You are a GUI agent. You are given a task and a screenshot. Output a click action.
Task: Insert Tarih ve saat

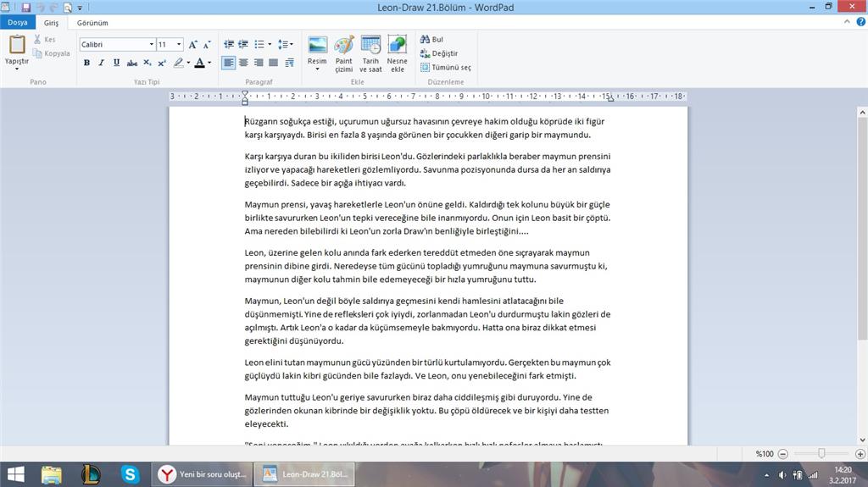pyautogui.click(x=370, y=53)
